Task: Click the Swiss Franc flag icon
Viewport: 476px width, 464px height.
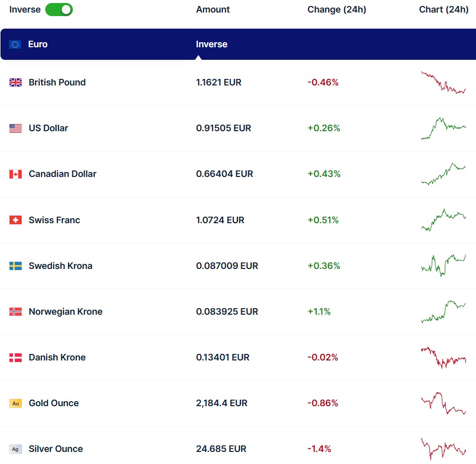Action: [x=16, y=220]
